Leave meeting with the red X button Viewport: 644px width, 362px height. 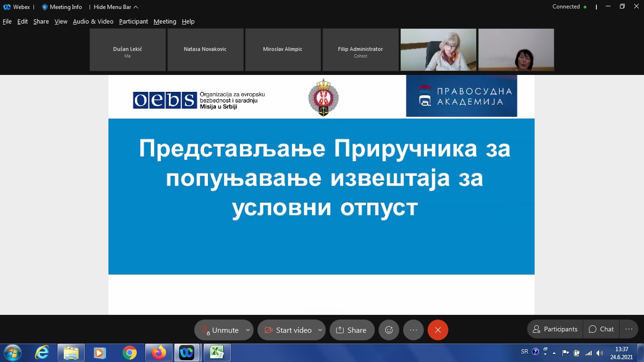click(438, 330)
